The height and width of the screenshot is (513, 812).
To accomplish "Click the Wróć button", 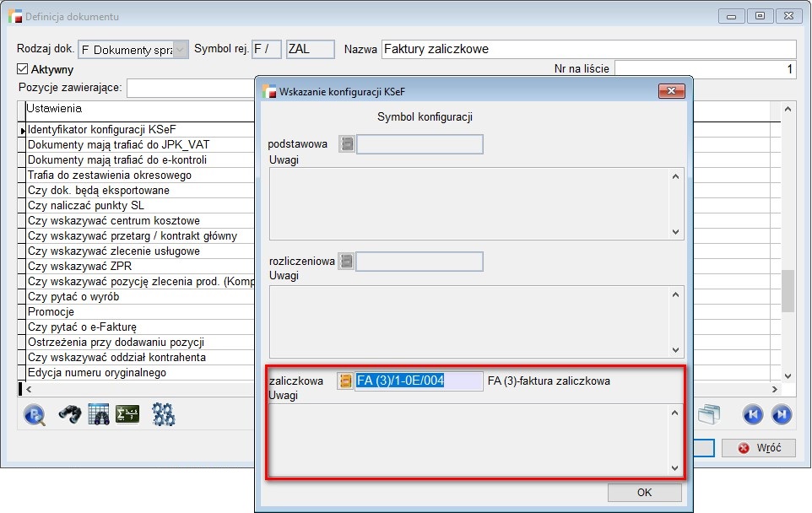I will click(x=758, y=447).
